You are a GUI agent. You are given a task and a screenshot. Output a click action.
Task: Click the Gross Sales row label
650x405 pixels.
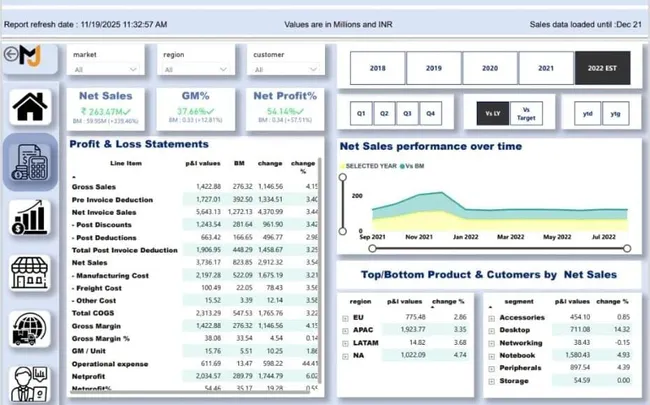(94, 187)
